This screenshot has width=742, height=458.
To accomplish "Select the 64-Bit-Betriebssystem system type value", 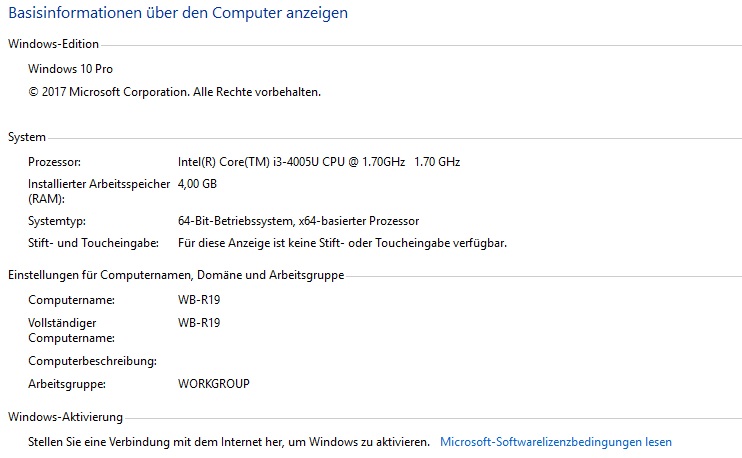I will (x=298, y=221).
